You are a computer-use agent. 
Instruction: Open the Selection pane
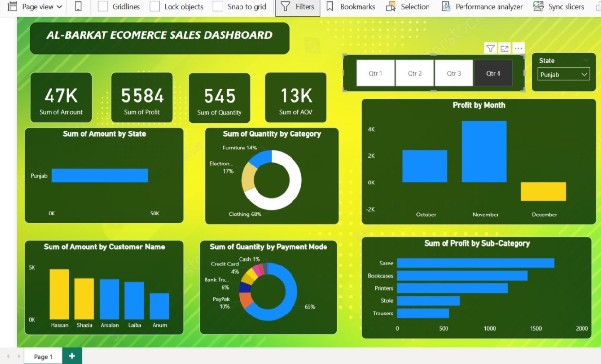(x=408, y=7)
